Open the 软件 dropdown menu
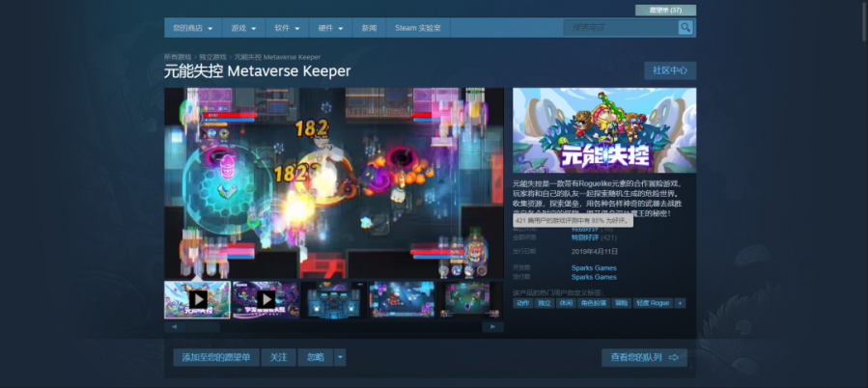868x388 pixels. [x=288, y=28]
